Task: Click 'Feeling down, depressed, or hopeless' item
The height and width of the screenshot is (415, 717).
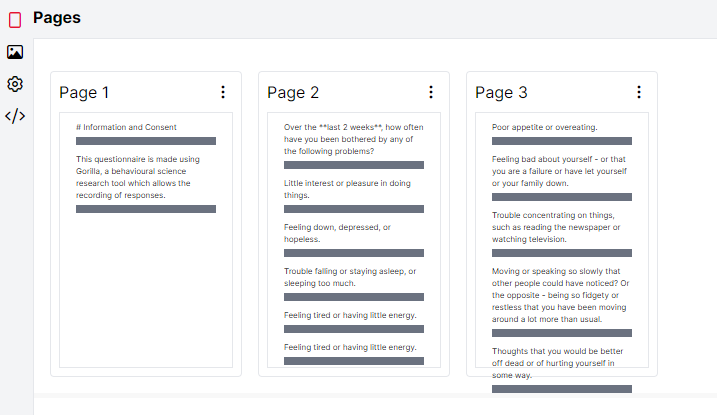Action: [x=337, y=233]
